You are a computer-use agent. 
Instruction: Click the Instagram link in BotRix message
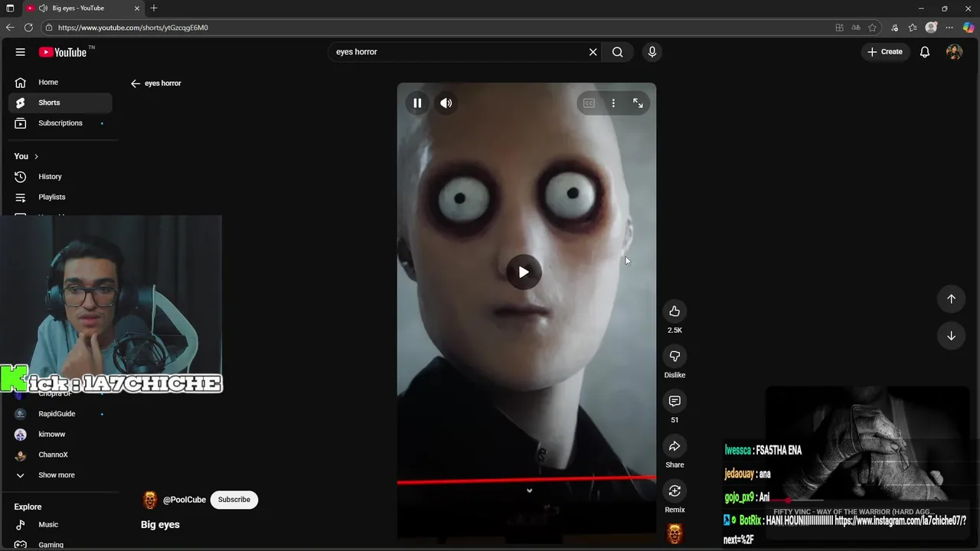click(x=900, y=520)
